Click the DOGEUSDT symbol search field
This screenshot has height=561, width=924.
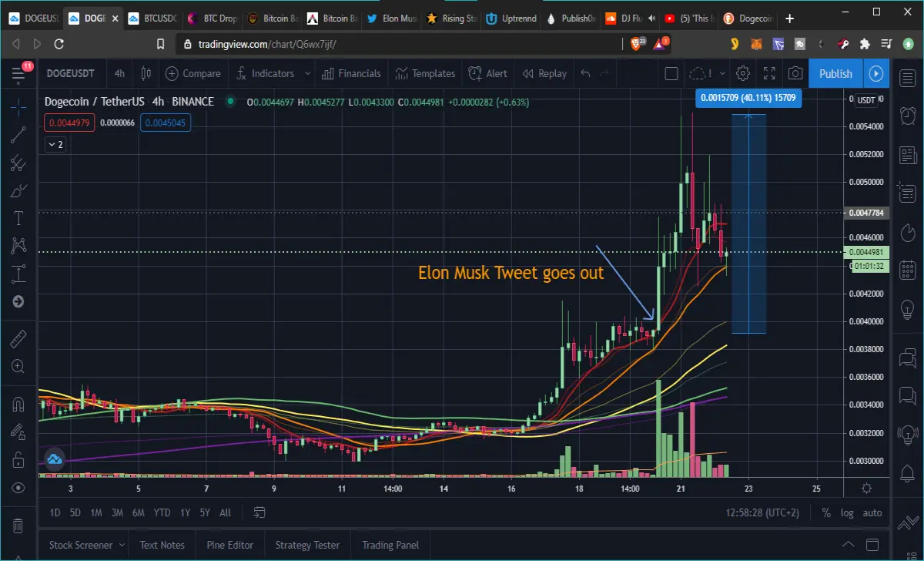[71, 74]
